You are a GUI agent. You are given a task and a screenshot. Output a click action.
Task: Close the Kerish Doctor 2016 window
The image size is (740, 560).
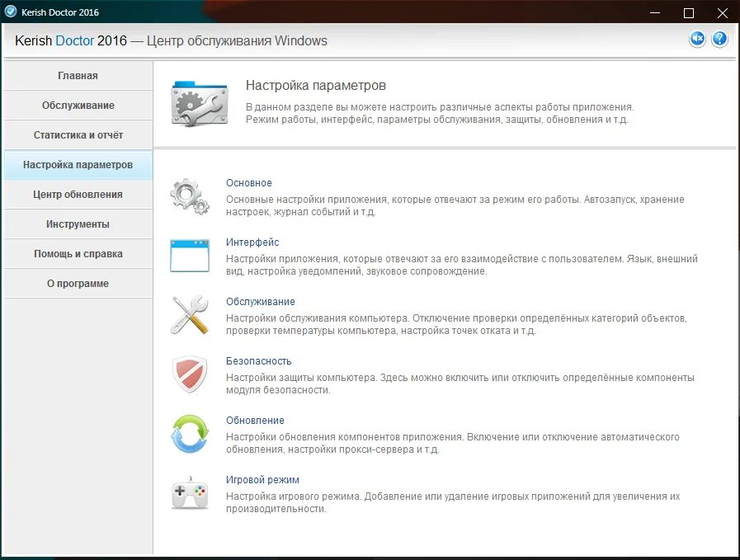click(723, 12)
